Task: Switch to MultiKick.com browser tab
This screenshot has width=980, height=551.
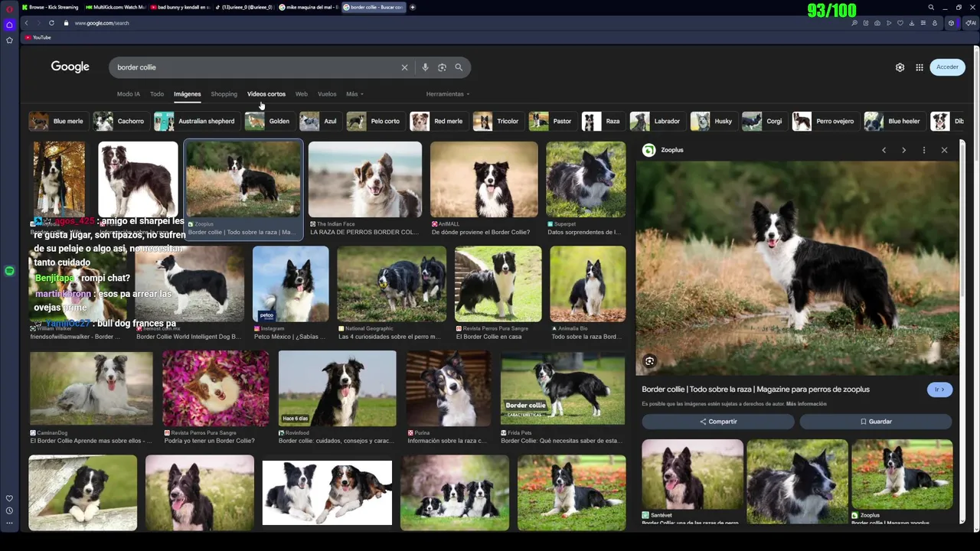Action: [x=115, y=8]
